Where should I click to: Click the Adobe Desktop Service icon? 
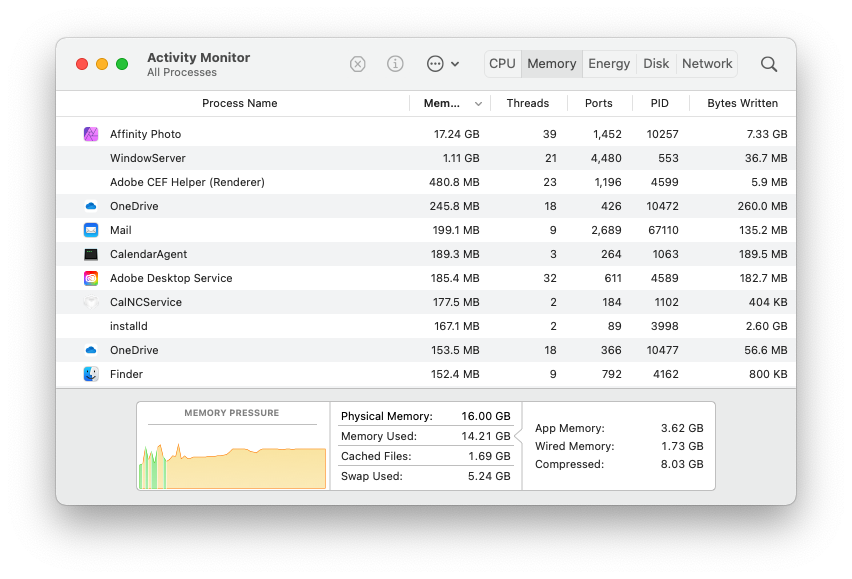(x=91, y=278)
